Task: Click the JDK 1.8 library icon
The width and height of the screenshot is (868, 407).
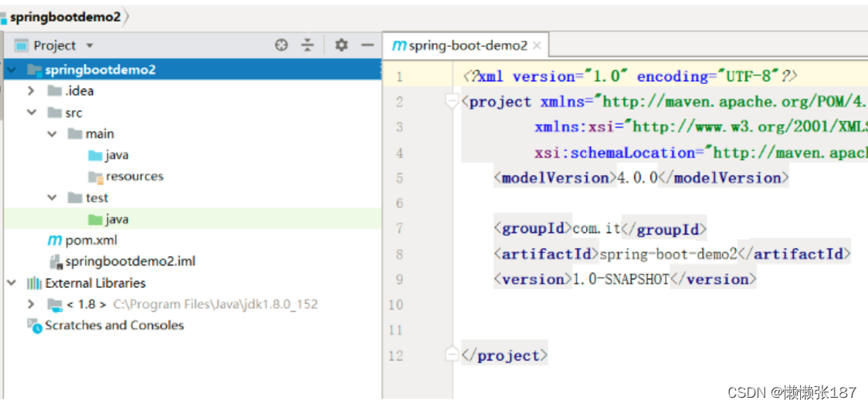Action: click(x=55, y=304)
